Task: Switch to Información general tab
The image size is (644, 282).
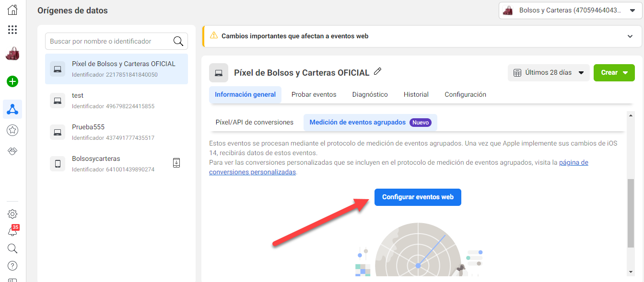Action: 245,95
